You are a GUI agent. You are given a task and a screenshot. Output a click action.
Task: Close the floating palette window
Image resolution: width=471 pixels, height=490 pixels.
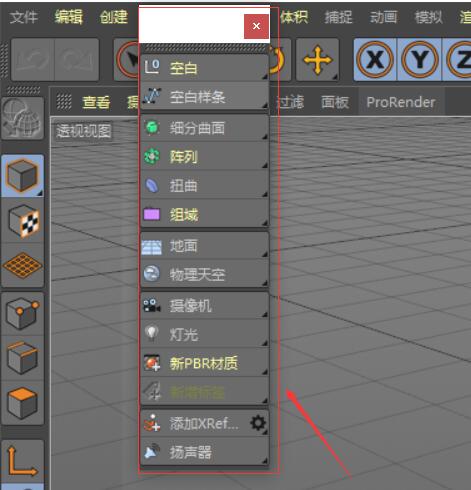point(256,26)
